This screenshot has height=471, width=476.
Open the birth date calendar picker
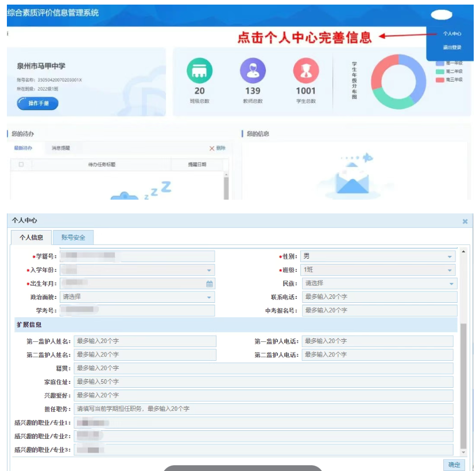point(210,283)
